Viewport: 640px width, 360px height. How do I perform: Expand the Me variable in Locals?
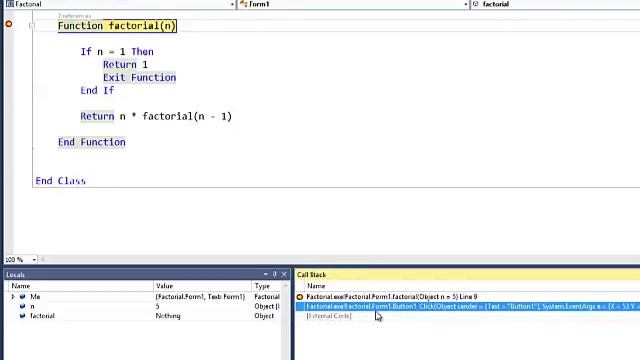(13, 297)
